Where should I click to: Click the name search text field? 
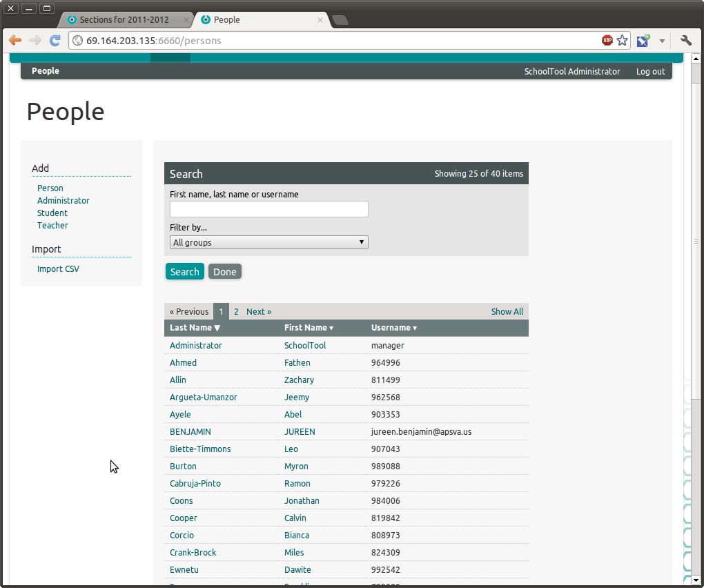tap(268, 209)
